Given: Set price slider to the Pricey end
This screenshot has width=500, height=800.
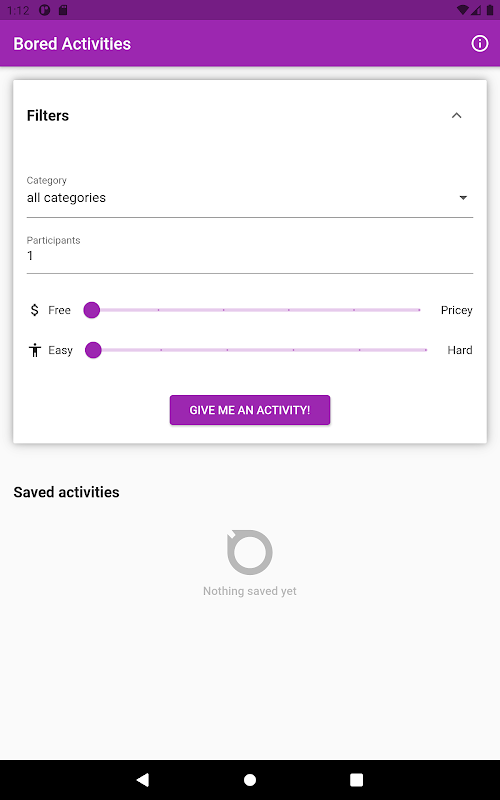Looking at the screenshot, I should click(x=419, y=310).
